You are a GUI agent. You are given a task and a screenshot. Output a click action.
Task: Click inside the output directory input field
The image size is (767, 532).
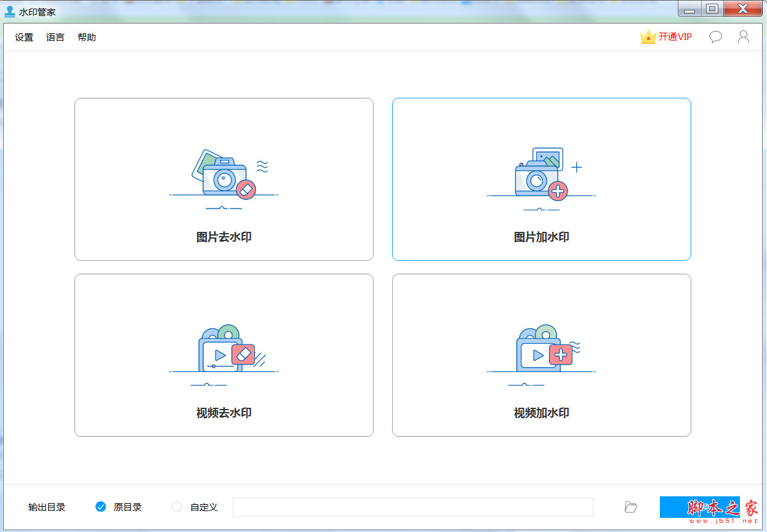412,507
